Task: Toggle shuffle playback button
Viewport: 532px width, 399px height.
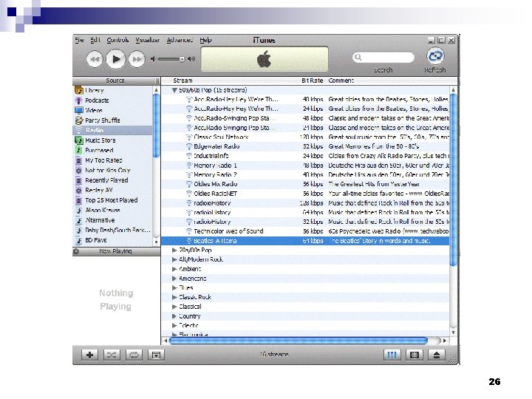Action: tap(112, 355)
